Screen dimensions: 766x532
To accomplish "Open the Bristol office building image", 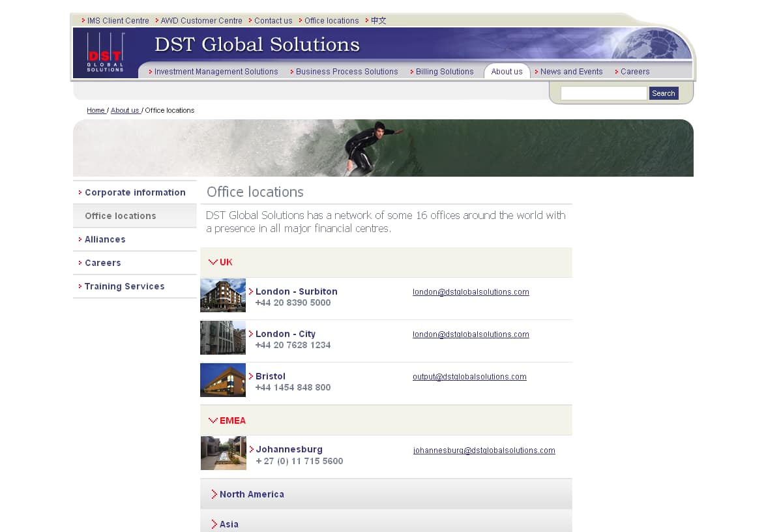I will (x=223, y=380).
